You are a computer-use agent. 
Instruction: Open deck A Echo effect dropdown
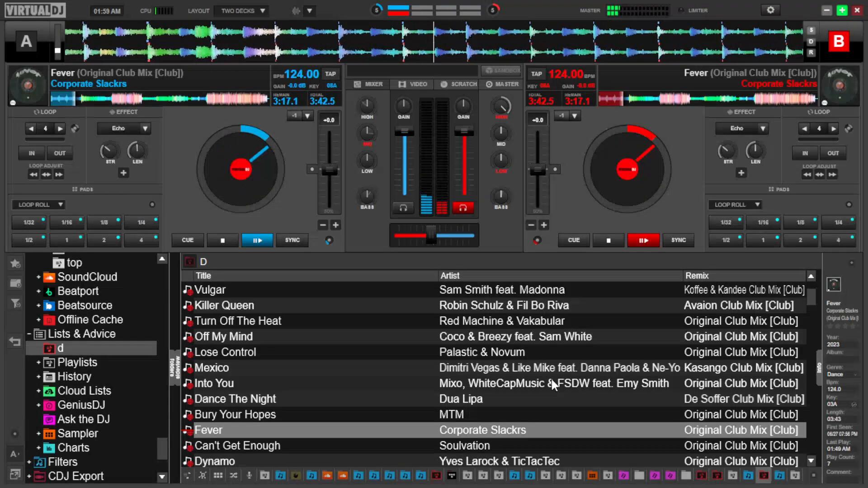(145, 128)
